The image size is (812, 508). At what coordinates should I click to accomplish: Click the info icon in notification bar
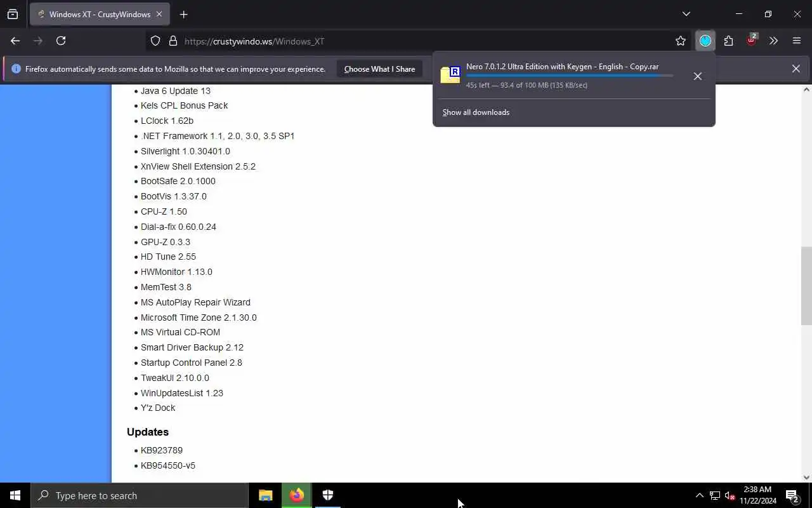(16, 69)
